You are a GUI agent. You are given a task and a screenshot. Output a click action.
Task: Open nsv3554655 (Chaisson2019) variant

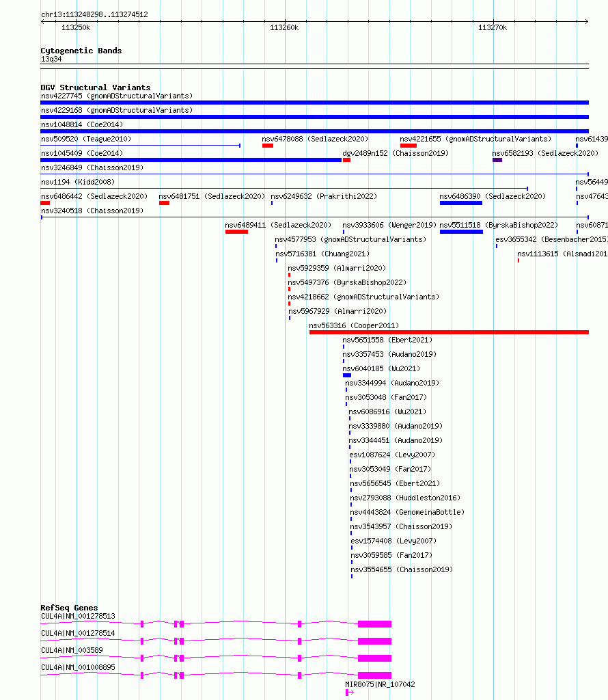coord(402,569)
